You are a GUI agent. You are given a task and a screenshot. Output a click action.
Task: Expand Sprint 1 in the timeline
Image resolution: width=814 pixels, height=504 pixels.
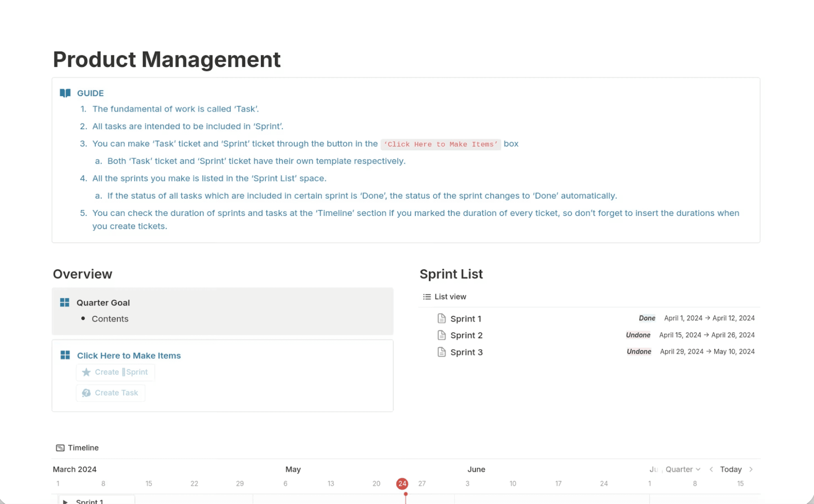pyautogui.click(x=65, y=501)
